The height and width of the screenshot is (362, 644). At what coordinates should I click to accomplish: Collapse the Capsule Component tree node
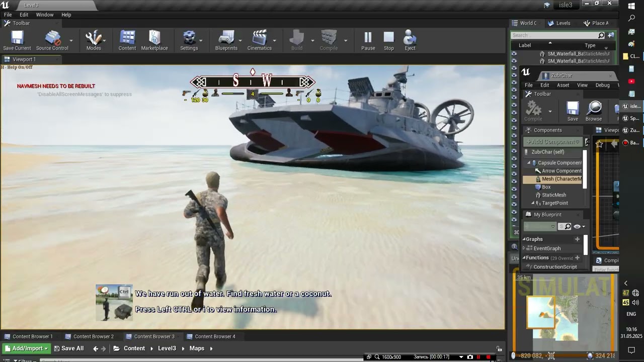(529, 163)
